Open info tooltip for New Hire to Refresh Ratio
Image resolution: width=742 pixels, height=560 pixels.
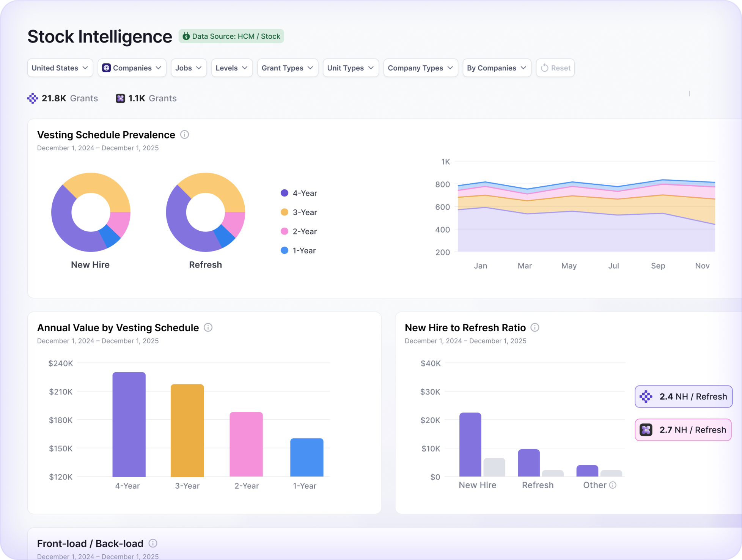click(x=535, y=327)
